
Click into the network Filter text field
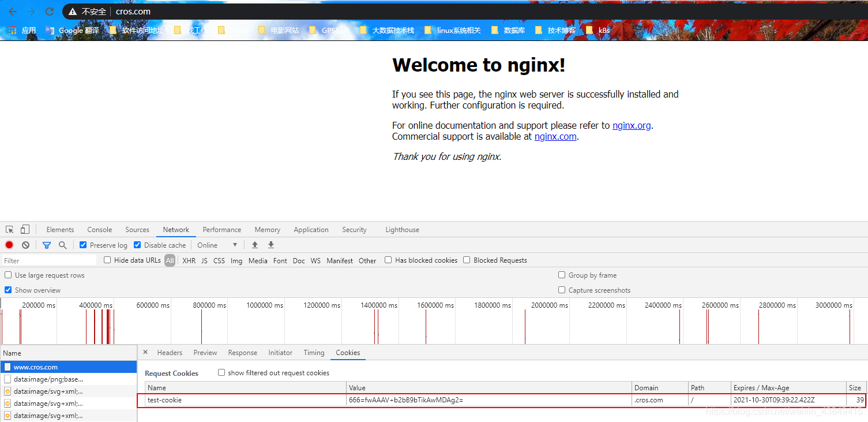(49, 260)
